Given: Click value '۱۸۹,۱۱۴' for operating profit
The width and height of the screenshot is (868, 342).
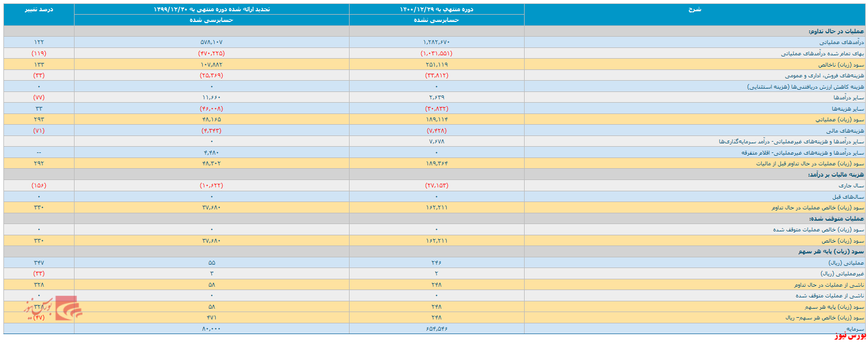Looking at the screenshot, I should pyautogui.click(x=437, y=119).
